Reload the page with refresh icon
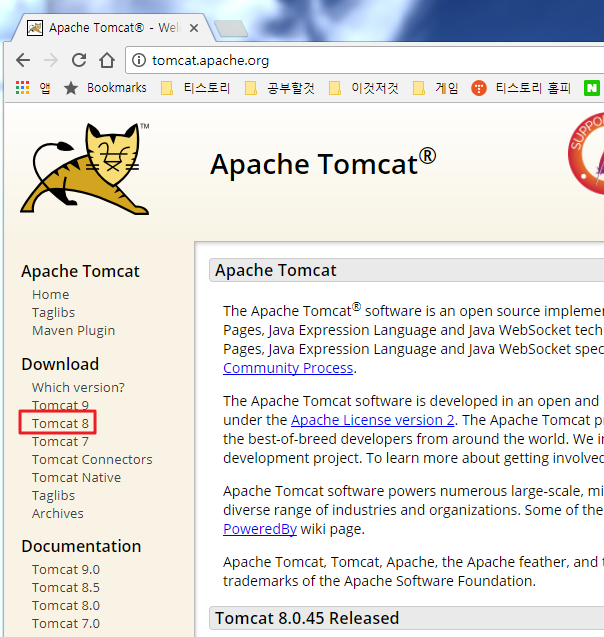The height and width of the screenshot is (637, 604). 79,60
